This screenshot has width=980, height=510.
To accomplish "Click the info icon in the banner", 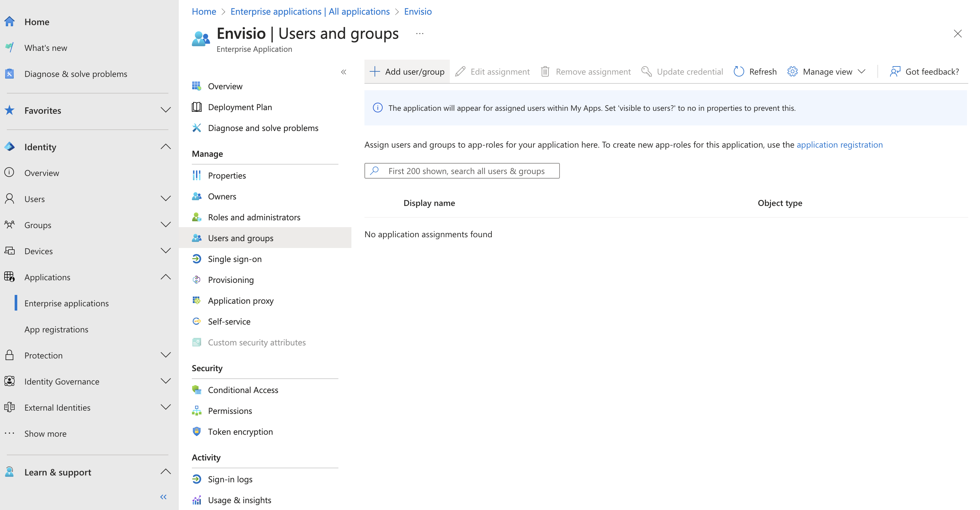I will pos(378,108).
